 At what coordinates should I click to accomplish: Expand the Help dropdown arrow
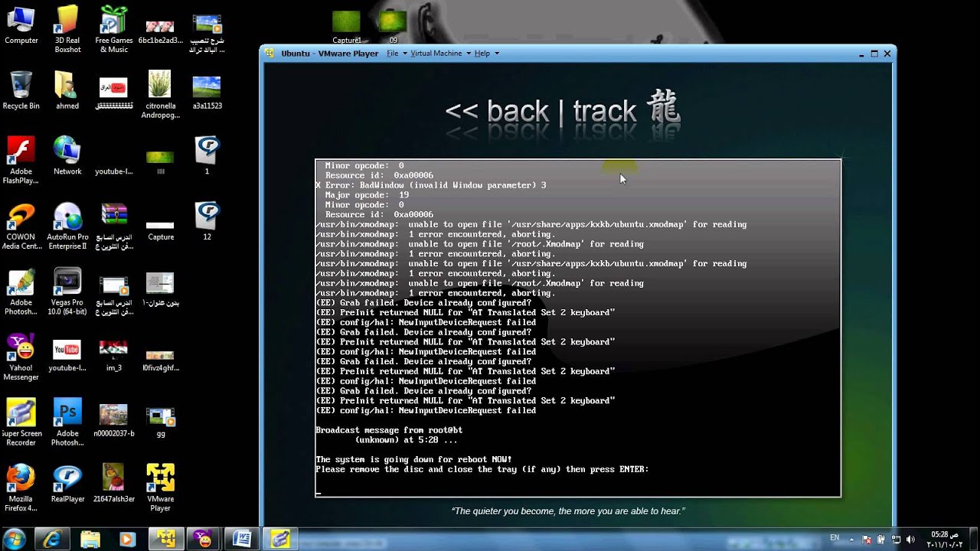click(496, 54)
